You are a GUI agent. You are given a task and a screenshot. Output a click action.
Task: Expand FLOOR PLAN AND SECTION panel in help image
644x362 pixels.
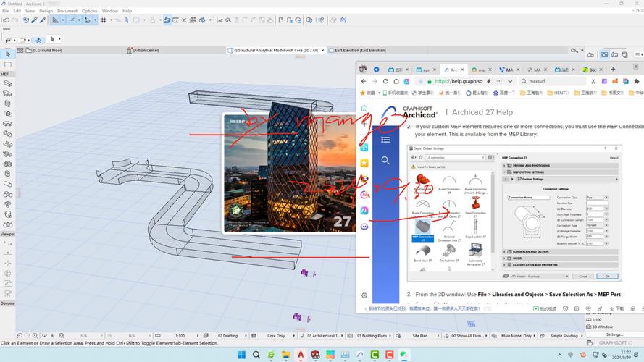point(560,252)
